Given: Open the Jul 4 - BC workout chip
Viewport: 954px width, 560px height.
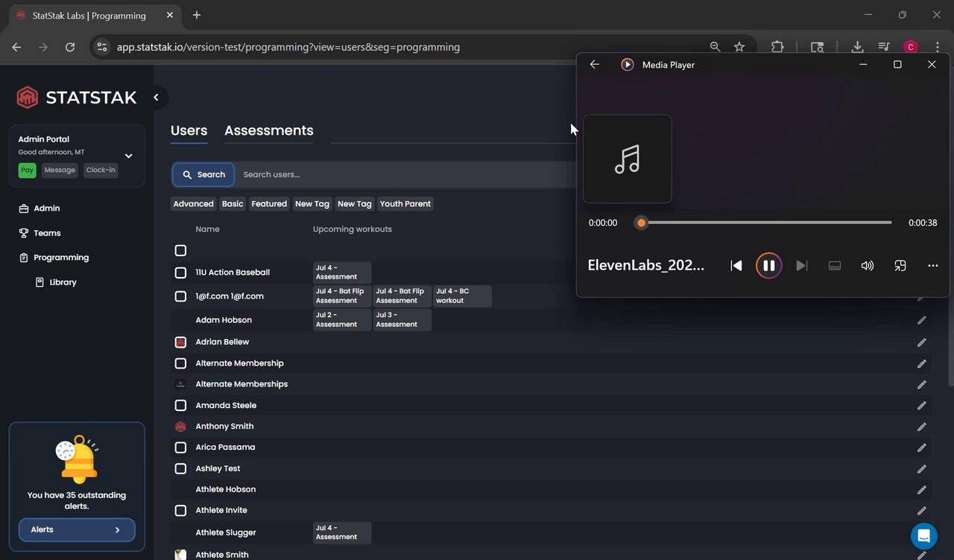Looking at the screenshot, I should tap(462, 296).
